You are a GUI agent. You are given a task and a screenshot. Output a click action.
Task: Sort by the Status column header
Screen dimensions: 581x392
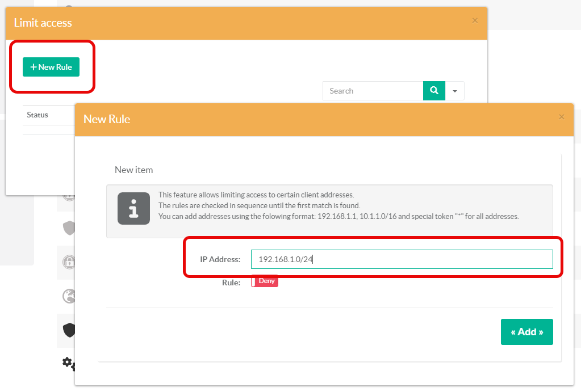[37, 115]
